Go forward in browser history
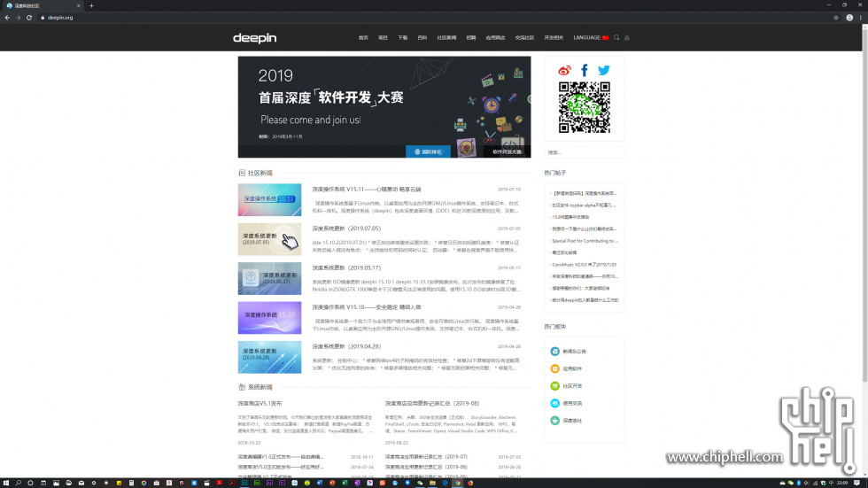The width and height of the screenshot is (868, 488). click(x=19, y=18)
